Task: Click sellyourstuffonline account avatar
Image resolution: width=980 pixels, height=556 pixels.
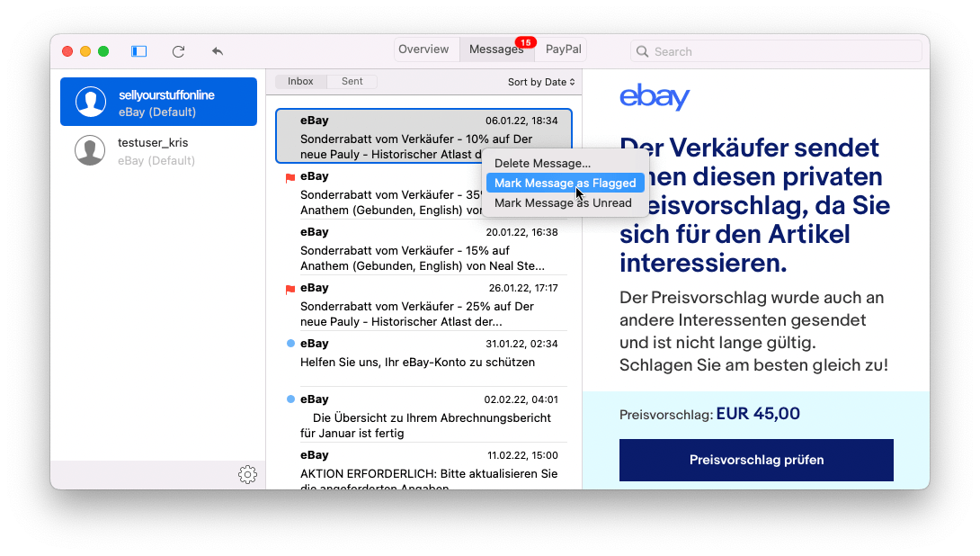Action: click(91, 102)
